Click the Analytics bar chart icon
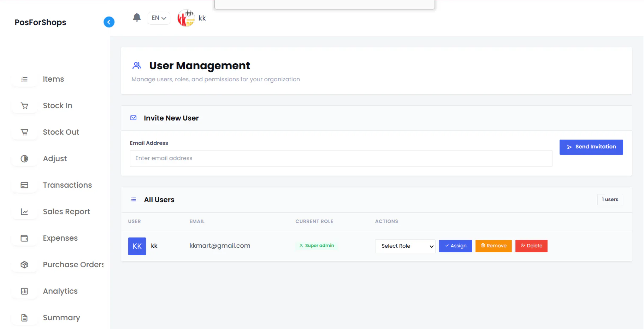 (24, 291)
